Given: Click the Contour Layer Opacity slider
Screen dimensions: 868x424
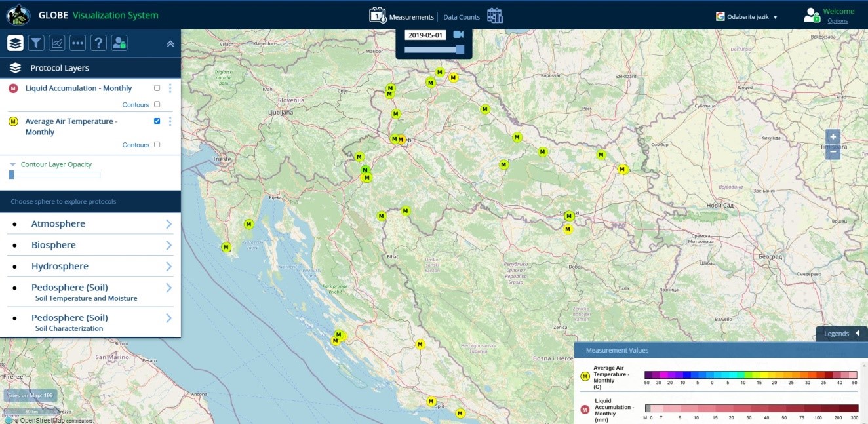Looking at the screenshot, I should coord(54,175).
